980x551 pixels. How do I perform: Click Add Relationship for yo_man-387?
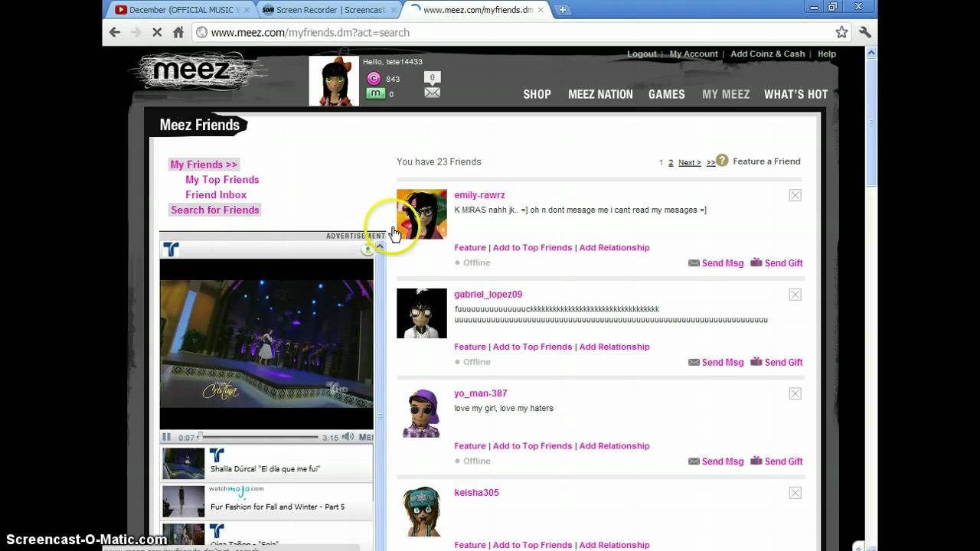pyautogui.click(x=614, y=446)
